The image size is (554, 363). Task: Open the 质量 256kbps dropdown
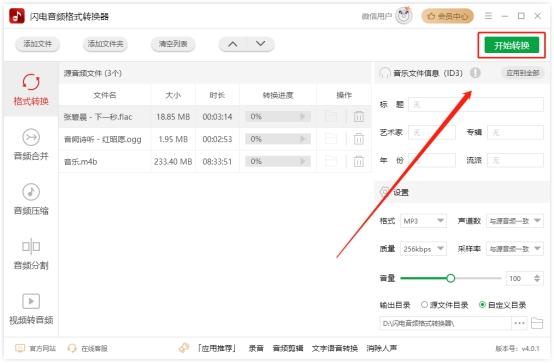coord(423,249)
